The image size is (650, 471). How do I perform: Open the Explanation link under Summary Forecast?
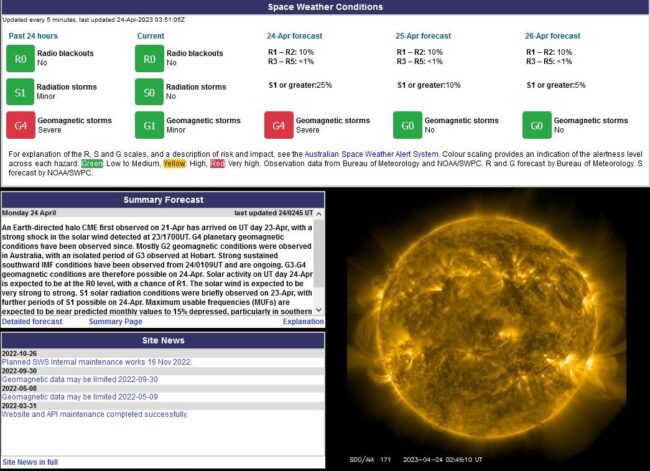click(x=303, y=321)
